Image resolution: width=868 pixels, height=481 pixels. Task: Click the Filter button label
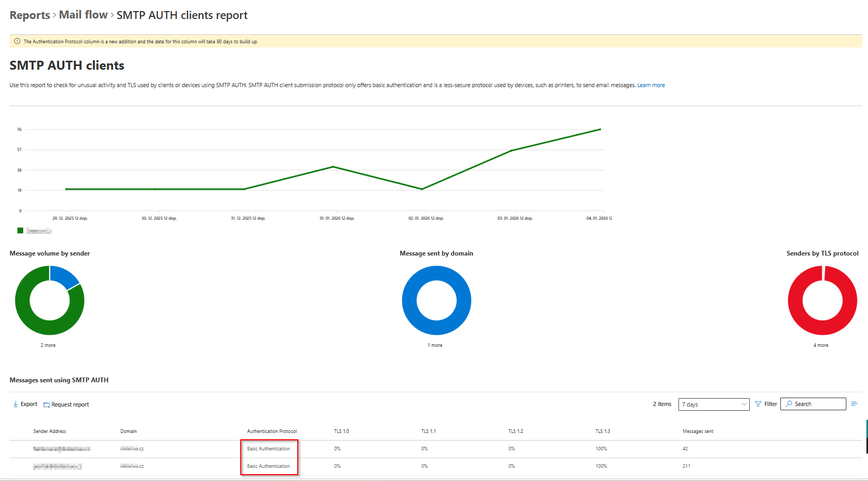pos(770,404)
